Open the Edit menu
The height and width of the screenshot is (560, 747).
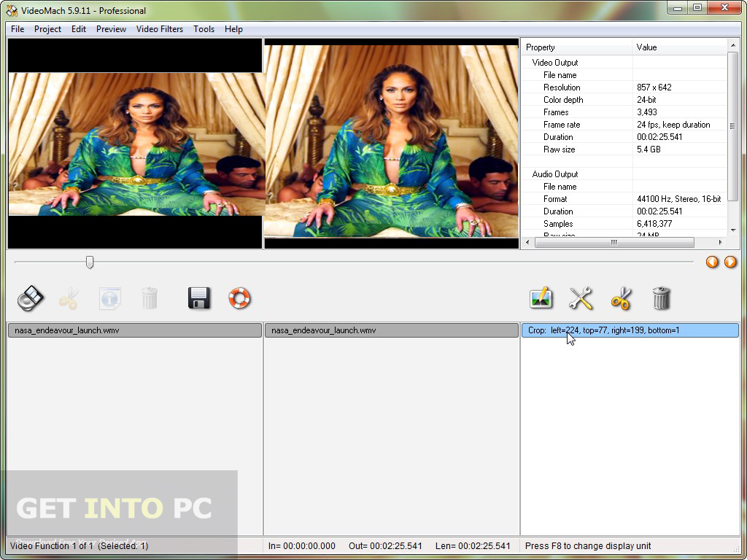point(79,29)
